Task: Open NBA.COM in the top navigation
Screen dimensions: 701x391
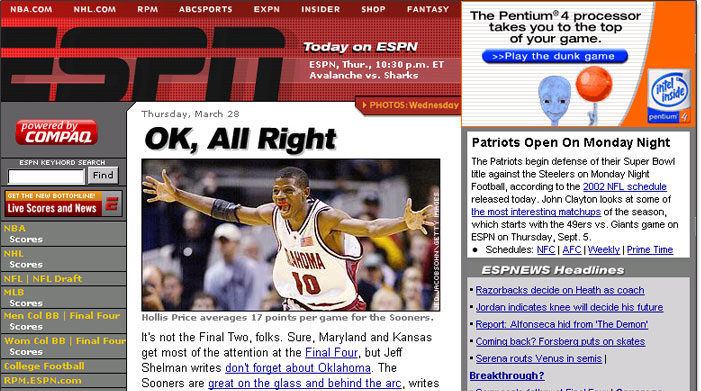Action: 31,9
